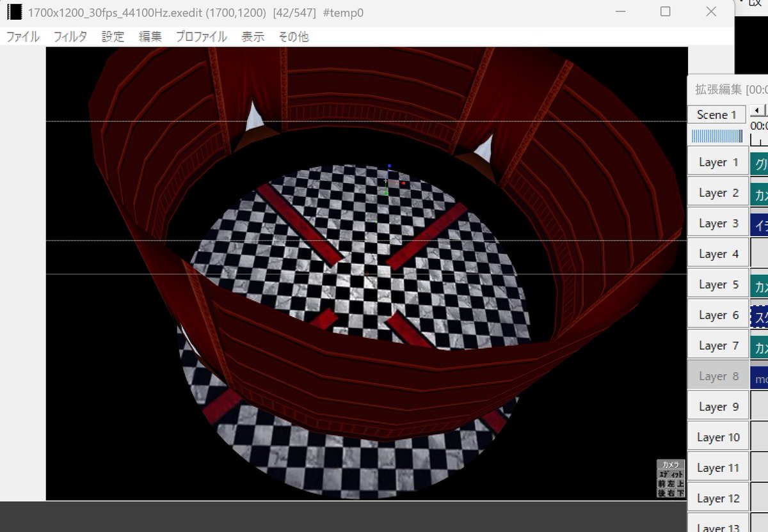
Task: Maximize the AviUtl main window
Action: pyautogui.click(x=666, y=12)
